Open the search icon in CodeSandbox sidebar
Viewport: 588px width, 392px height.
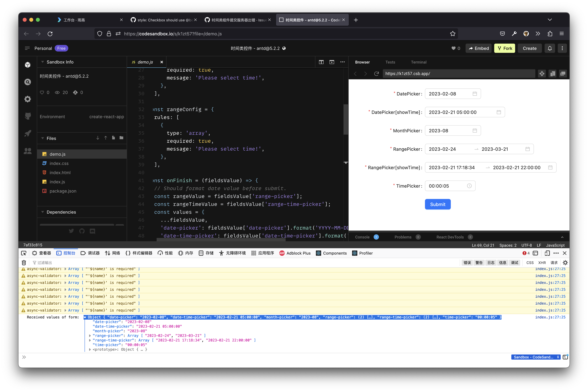click(x=27, y=82)
